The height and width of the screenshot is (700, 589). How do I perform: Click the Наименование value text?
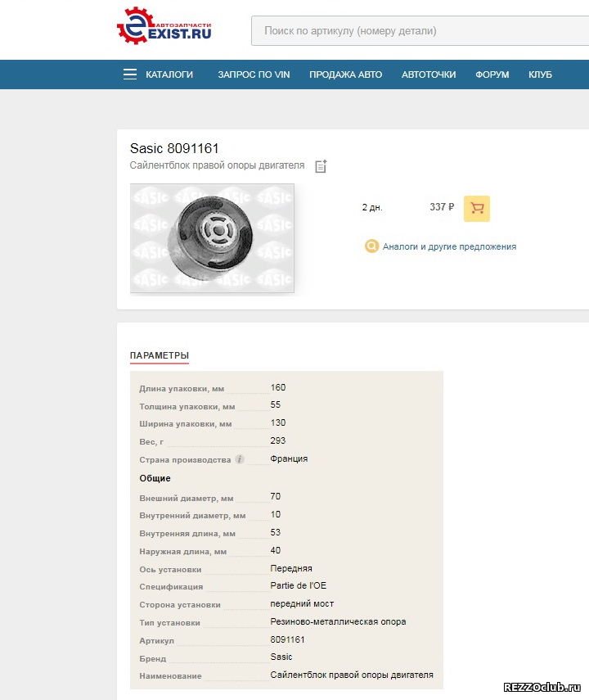(x=352, y=675)
